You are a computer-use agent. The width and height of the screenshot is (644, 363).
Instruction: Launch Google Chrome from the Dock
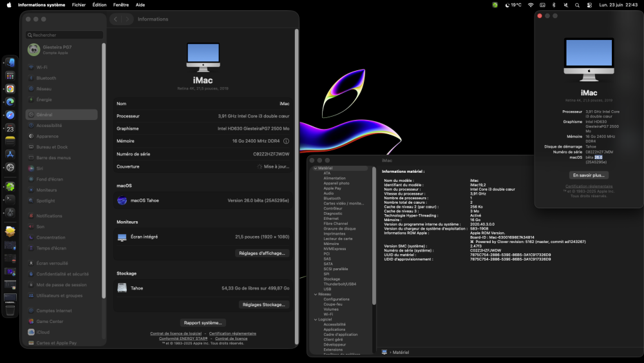(10, 89)
